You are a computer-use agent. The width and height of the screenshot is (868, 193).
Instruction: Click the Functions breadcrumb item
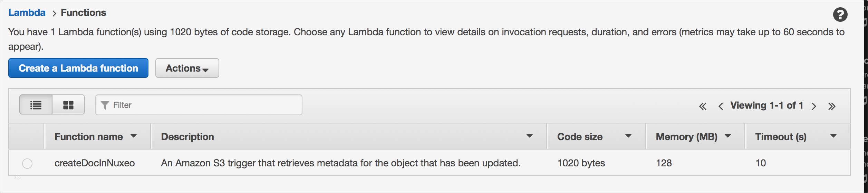(84, 13)
